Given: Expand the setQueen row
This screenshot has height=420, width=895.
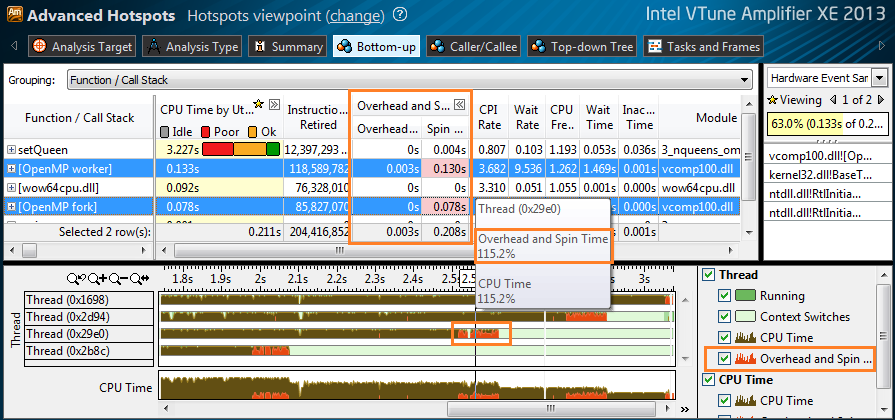Looking at the screenshot, I should [11, 150].
